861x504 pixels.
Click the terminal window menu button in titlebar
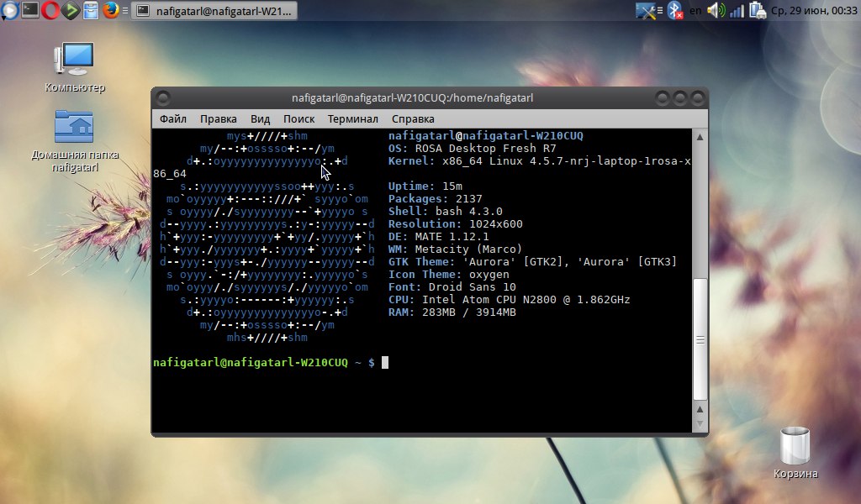coord(162,98)
